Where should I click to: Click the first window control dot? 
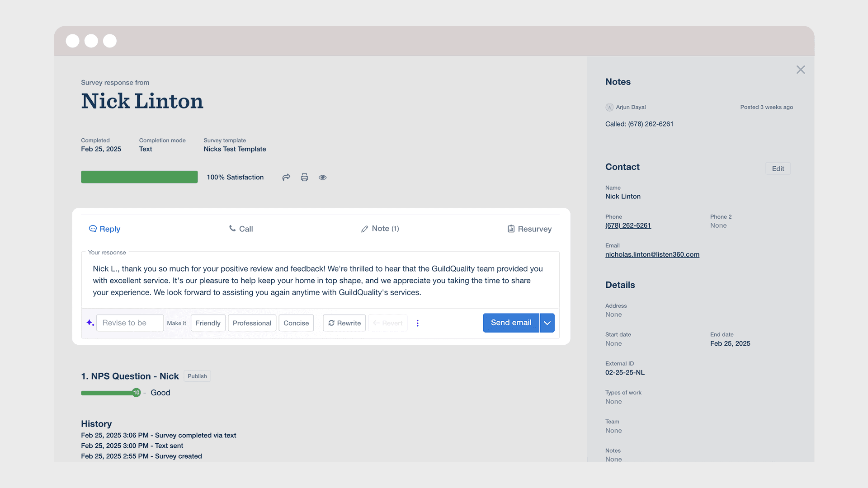tap(72, 41)
